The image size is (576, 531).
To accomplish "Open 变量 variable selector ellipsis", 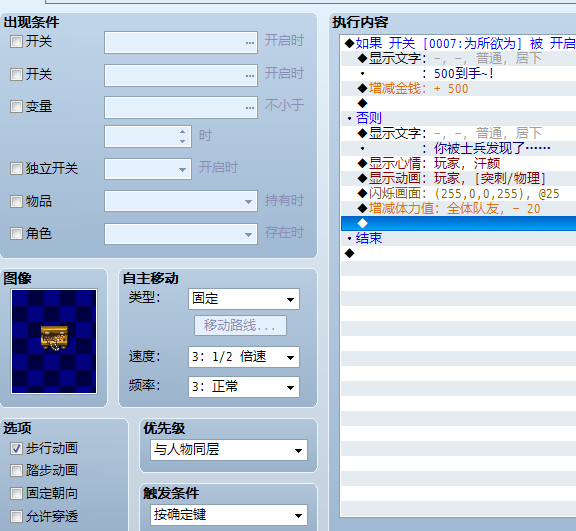I will tap(250, 108).
